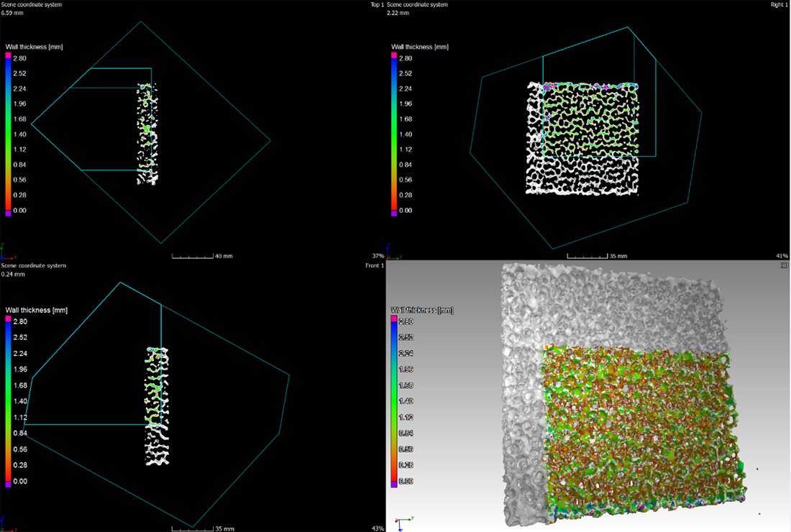Screen dimensions: 791x532
Task: Click the Top 1 view label
Action: pyautogui.click(x=375, y=5)
